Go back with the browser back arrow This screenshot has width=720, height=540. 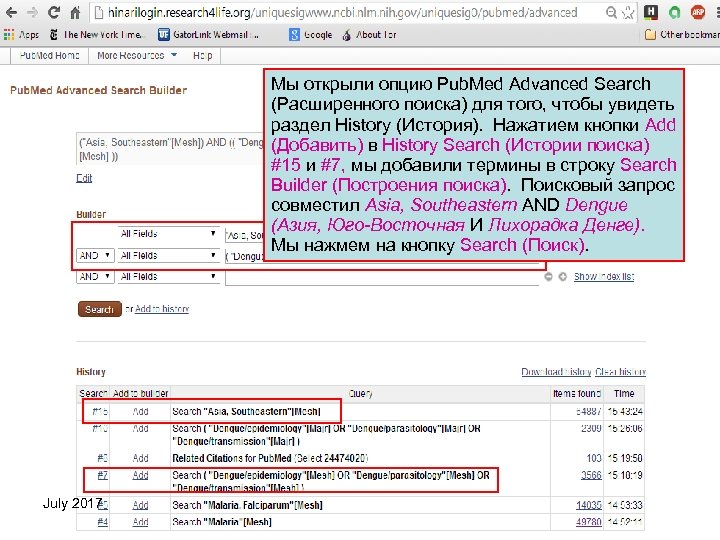(x=11, y=13)
